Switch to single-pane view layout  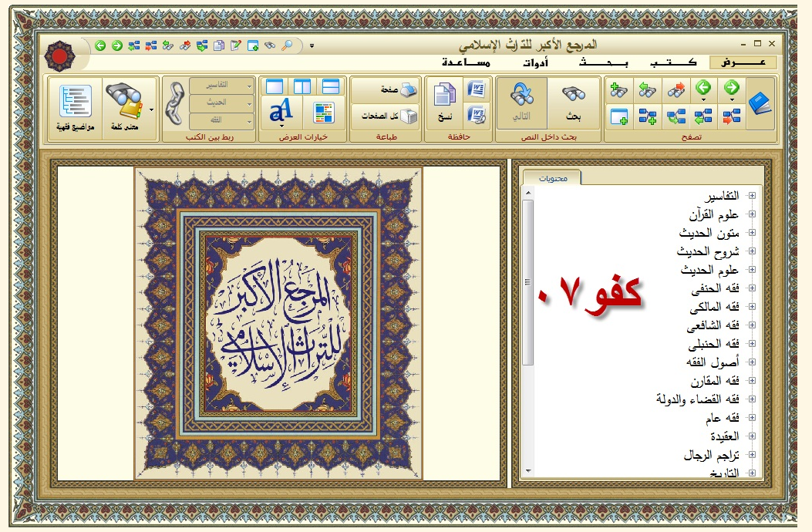pos(275,86)
